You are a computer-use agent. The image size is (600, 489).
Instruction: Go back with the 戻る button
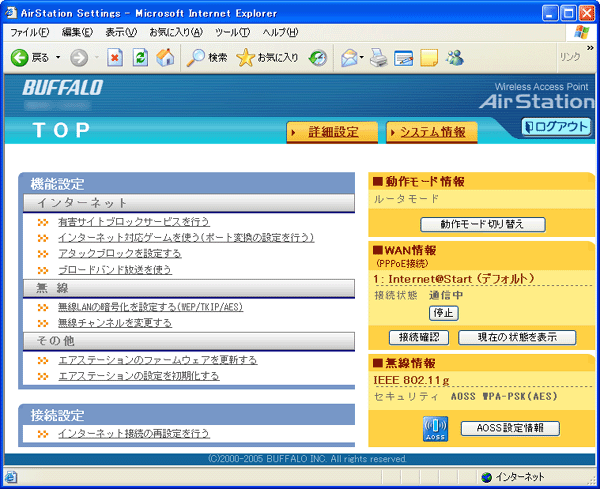point(30,58)
